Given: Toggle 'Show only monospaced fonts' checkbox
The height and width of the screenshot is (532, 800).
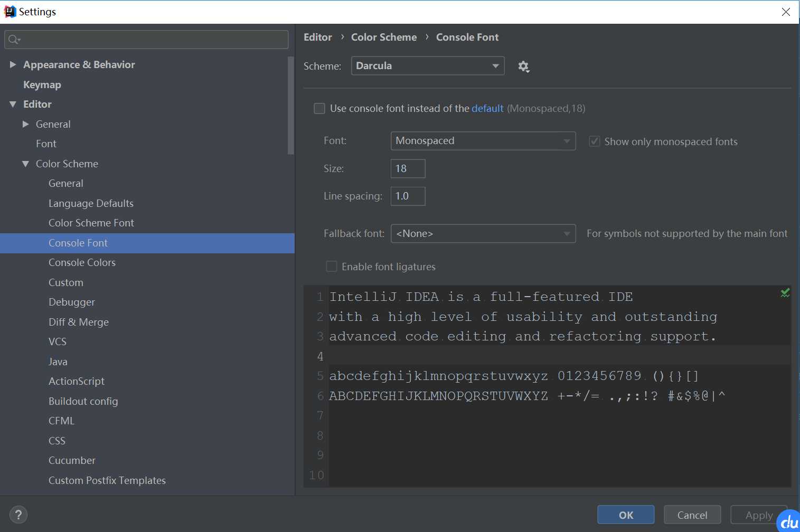Looking at the screenshot, I should 595,141.
